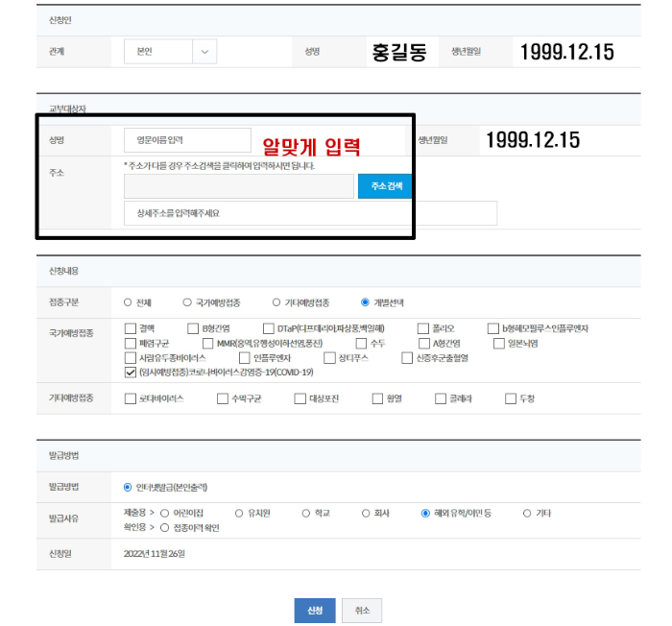
Task: Check the B형간염 checkbox
Action: click(x=193, y=328)
